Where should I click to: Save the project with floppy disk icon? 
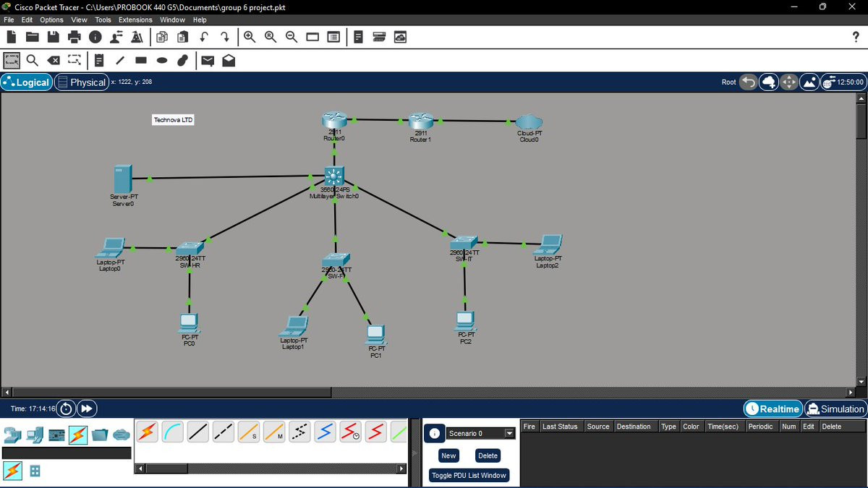coord(53,37)
